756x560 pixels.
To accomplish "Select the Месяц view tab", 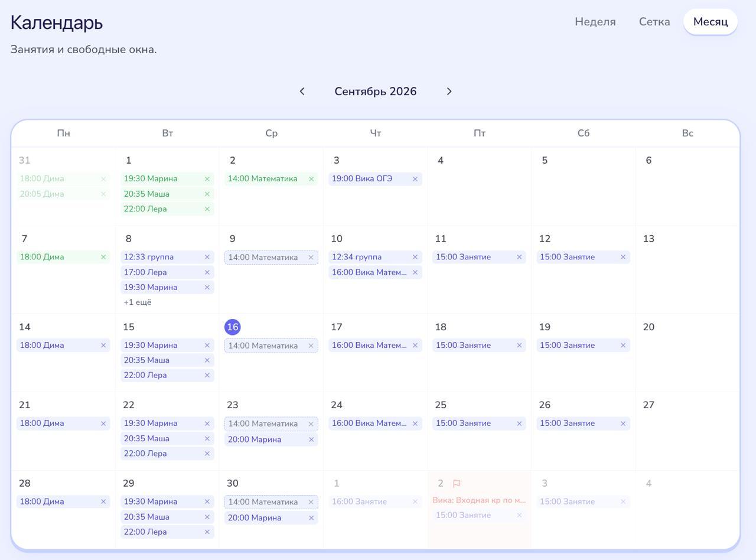I will 711,22.
